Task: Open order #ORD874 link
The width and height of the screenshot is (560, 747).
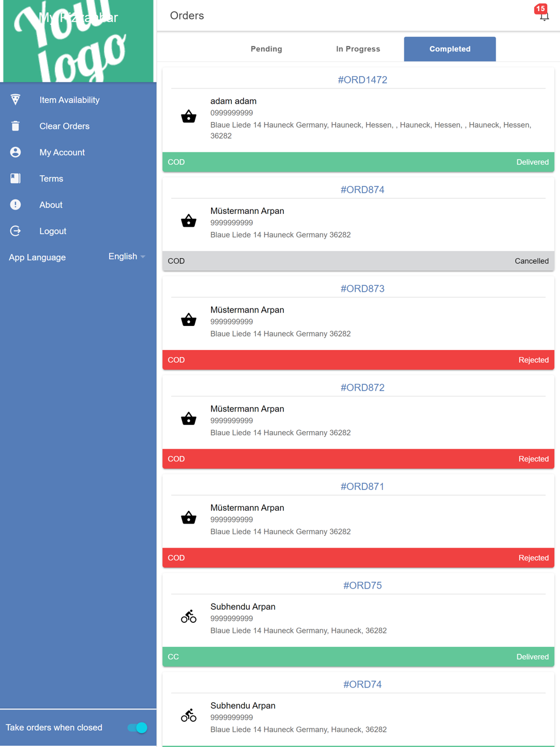Action: (x=362, y=190)
